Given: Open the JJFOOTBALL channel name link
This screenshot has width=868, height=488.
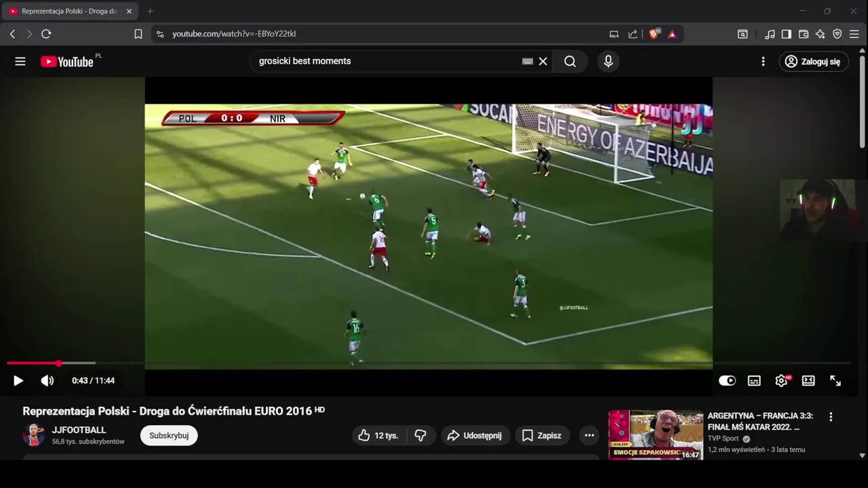Looking at the screenshot, I should [x=79, y=430].
